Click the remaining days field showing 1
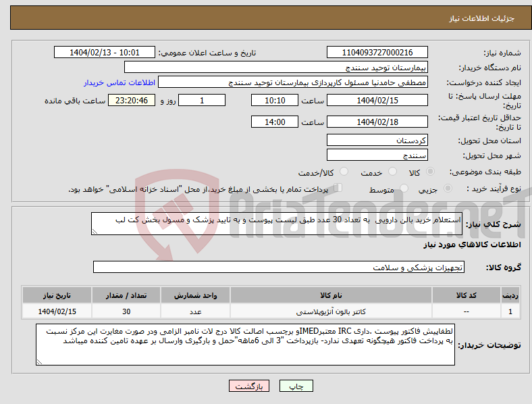The image size is (532, 404). [x=202, y=100]
